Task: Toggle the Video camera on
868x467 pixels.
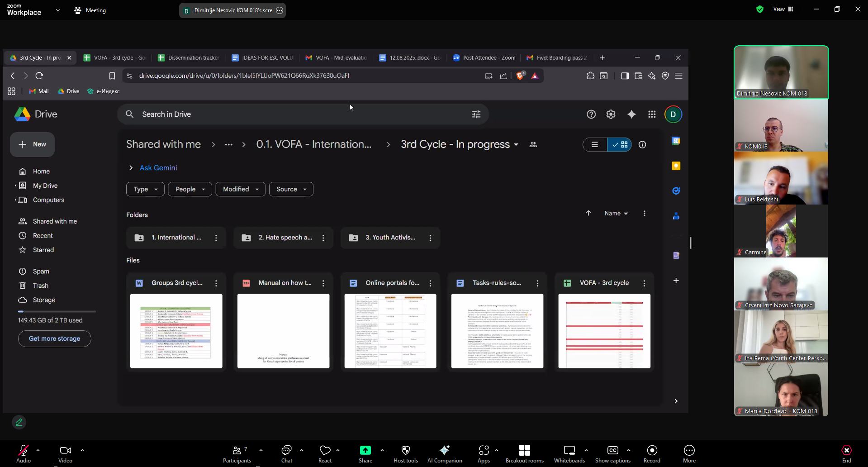Action: [x=65, y=454]
